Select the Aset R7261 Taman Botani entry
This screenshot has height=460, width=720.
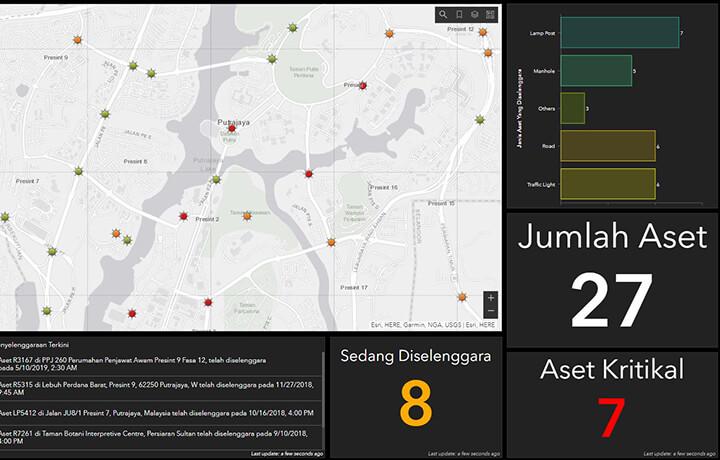coord(161,437)
